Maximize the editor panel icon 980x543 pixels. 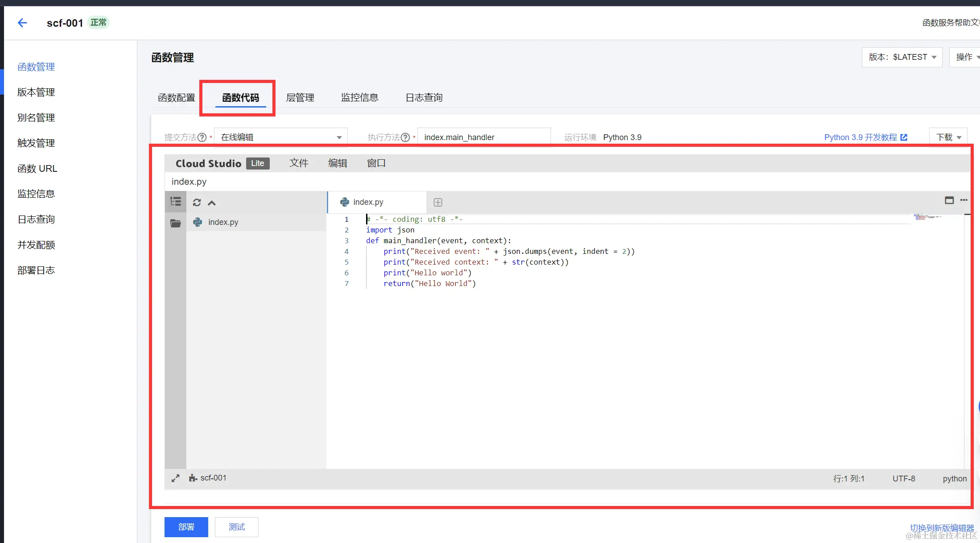pos(949,200)
